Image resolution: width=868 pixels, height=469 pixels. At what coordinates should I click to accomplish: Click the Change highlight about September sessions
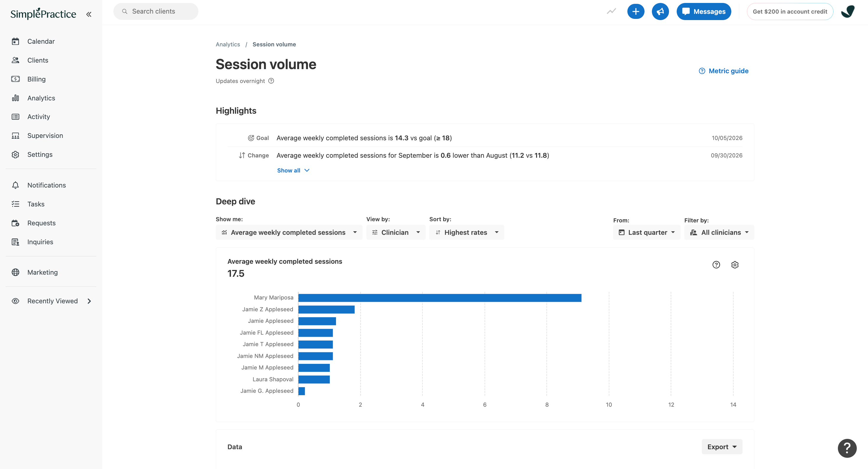(413, 155)
